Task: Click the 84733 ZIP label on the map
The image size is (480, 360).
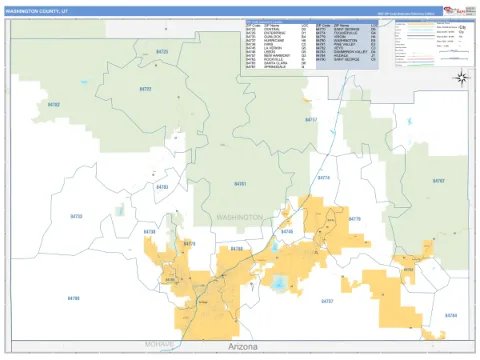Action: pyautogui.click(x=76, y=216)
